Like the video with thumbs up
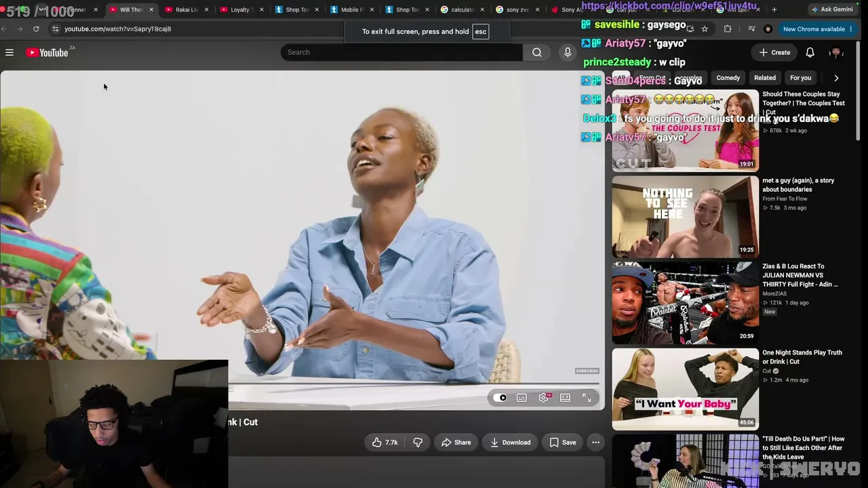Image resolution: width=868 pixels, height=488 pixels. (384, 443)
